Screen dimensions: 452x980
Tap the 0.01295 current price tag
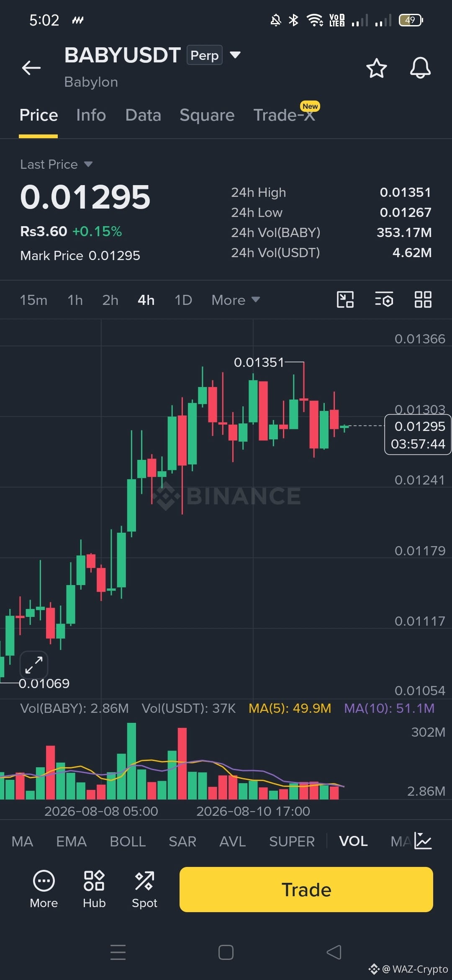(418, 434)
